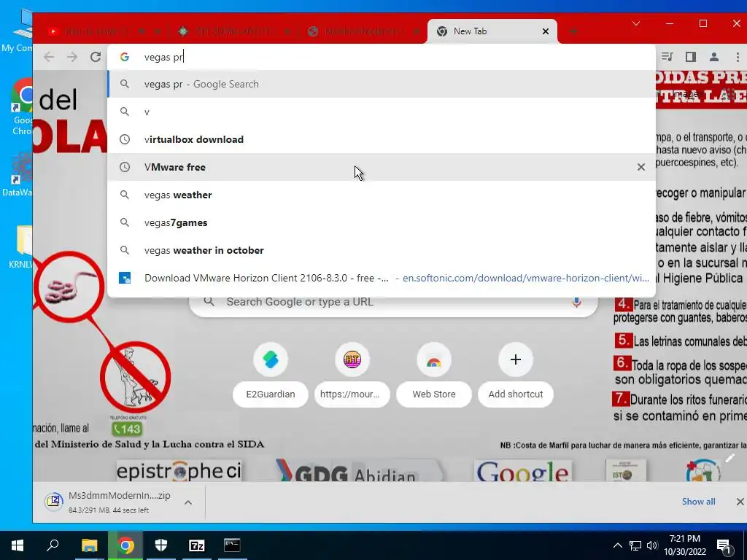Pick the 'vegas weather' suggestion
747x560 pixels.
pyautogui.click(x=381, y=195)
